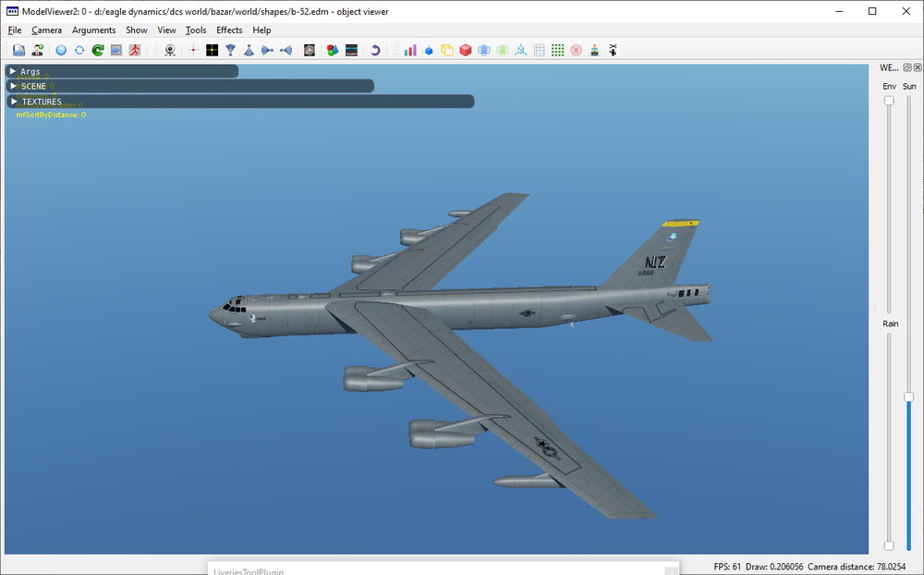Image resolution: width=924 pixels, height=575 pixels.
Task: Click the red cube icon
Action: coord(466,50)
